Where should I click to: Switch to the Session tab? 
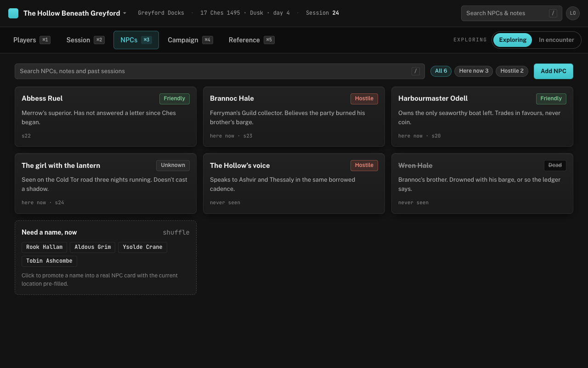pos(85,40)
